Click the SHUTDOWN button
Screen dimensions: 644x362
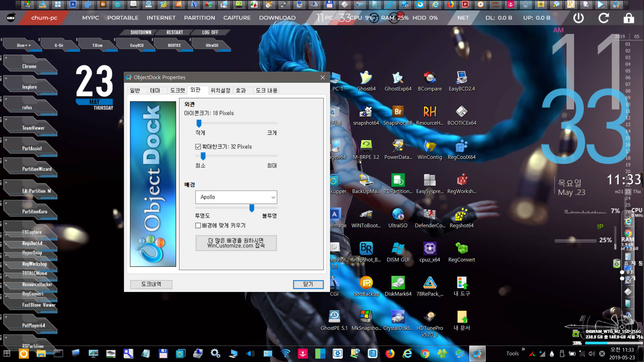(141, 32)
